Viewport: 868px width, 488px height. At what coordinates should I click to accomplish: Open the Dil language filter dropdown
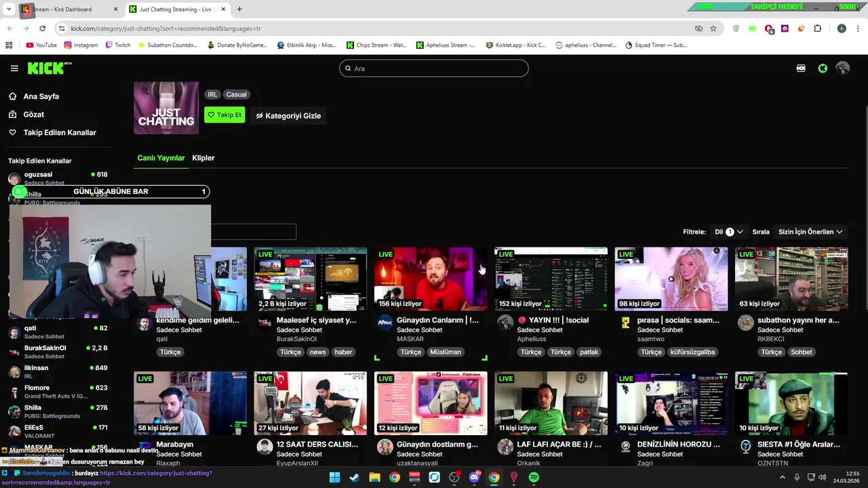[728, 232]
